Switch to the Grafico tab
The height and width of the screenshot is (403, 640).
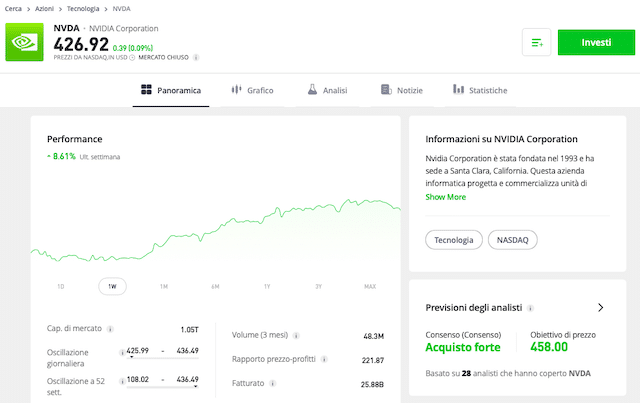click(x=252, y=90)
